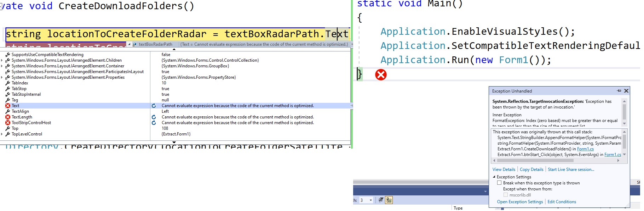Select the TextLength row
The image size is (644, 211).
click(175, 117)
